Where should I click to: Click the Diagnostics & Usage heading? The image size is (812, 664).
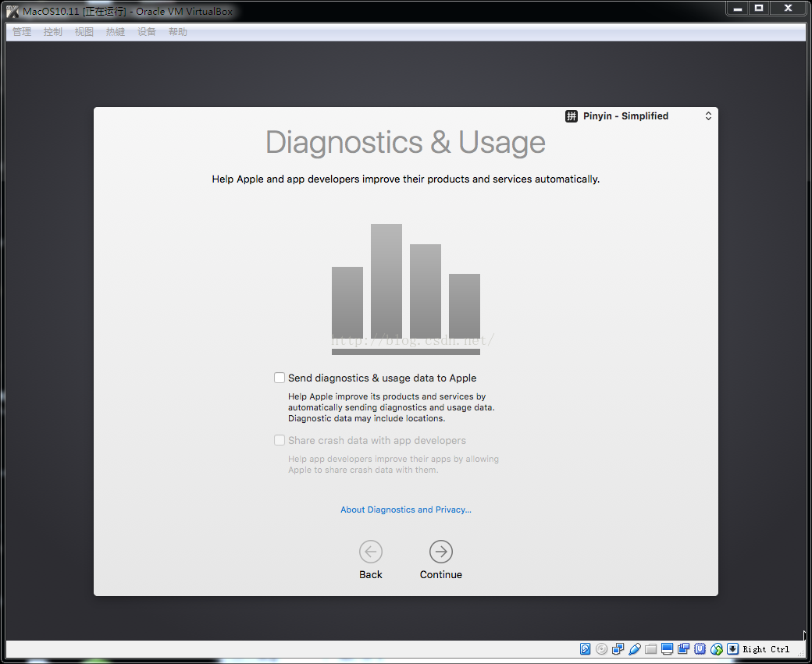coord(405,142)
